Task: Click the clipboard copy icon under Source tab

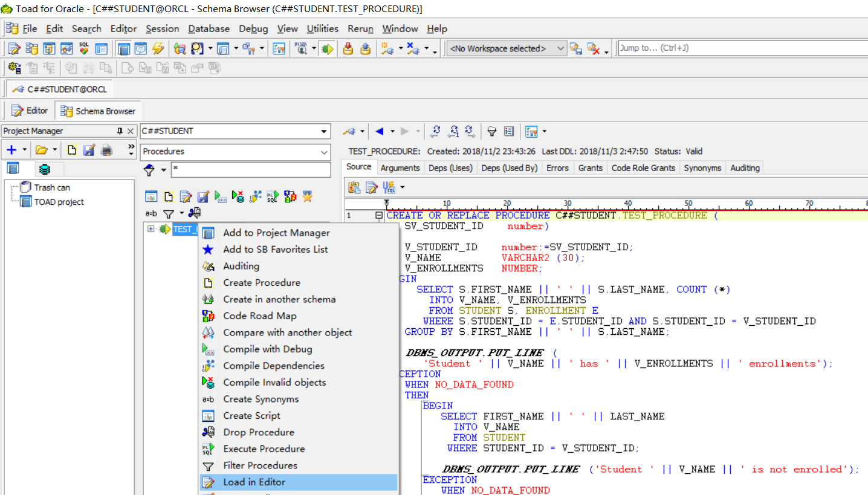Action: [354, 187]
